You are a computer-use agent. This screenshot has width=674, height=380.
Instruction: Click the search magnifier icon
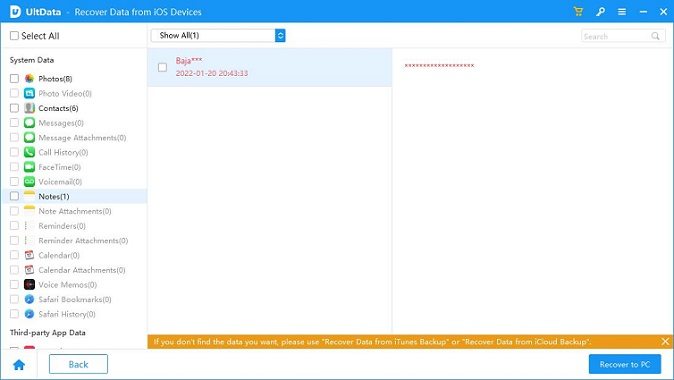(x=655, y=36)
